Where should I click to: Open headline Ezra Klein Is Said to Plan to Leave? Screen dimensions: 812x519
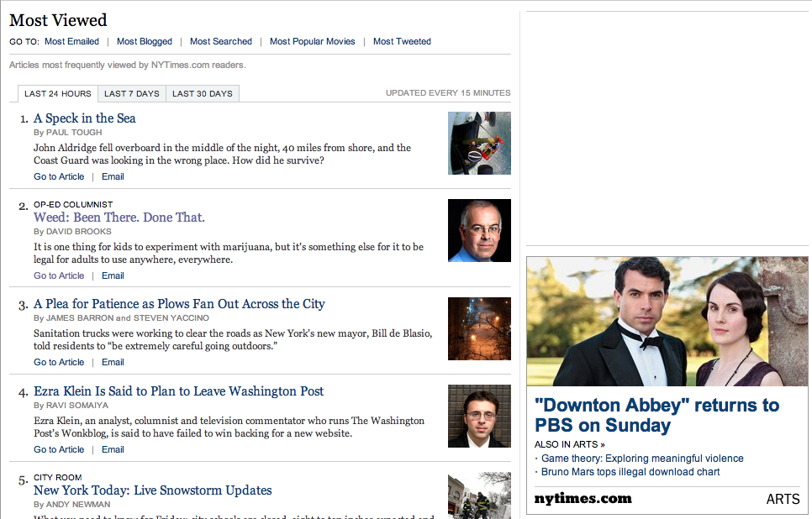[x=179, y=391]
